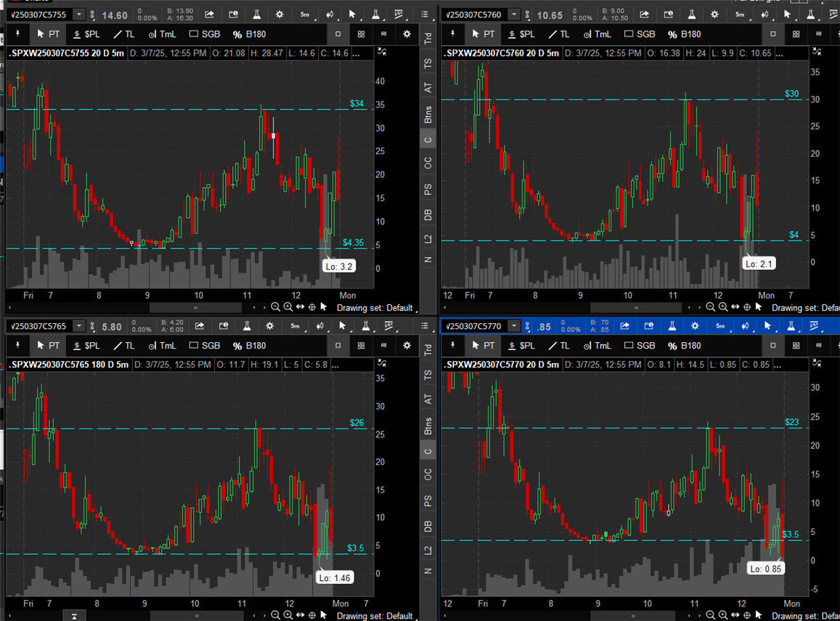
Task: Open the 5m timeframe dropdown on the C5770 chart
Action: pos(720,326)
